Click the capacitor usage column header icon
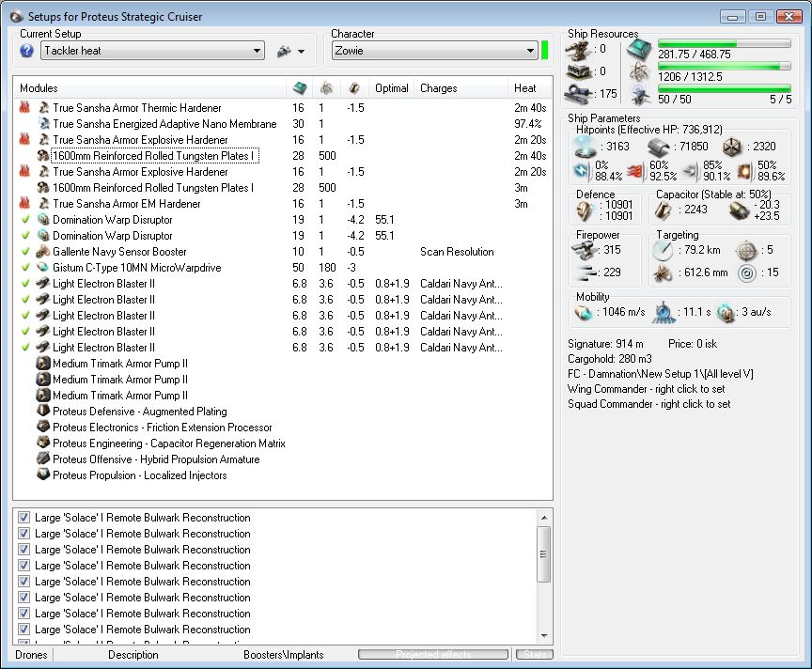Image resolution: width=812 pixels, height=669 pixels. pyautogui.click(x=354, y=88)
